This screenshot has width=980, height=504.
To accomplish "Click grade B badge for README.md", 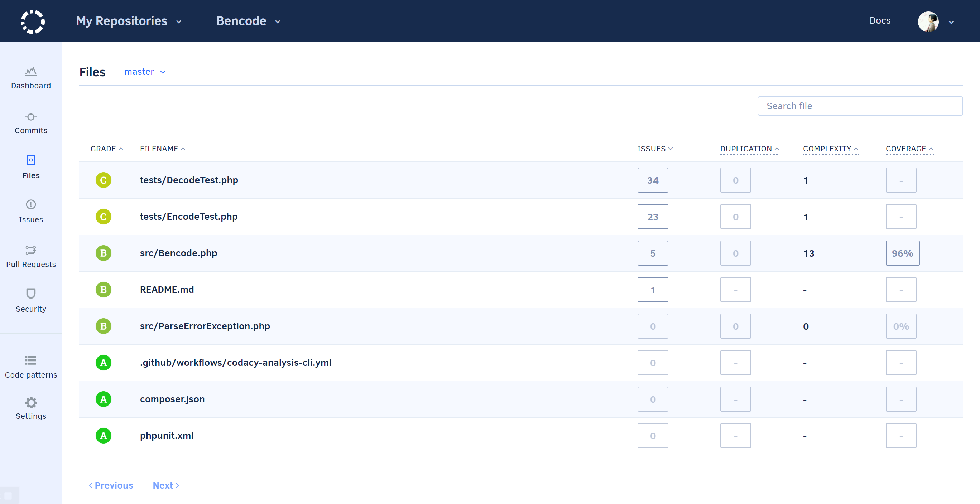I will tap(104, 290).
